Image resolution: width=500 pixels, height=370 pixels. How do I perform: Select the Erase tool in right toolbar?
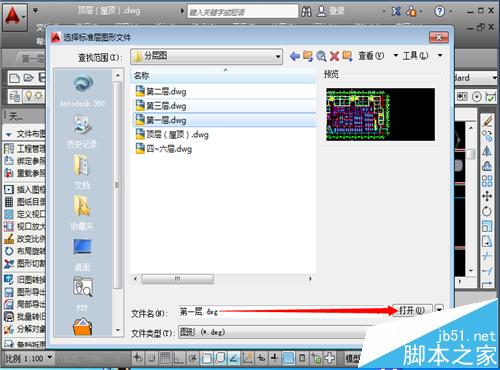point(487,121)
